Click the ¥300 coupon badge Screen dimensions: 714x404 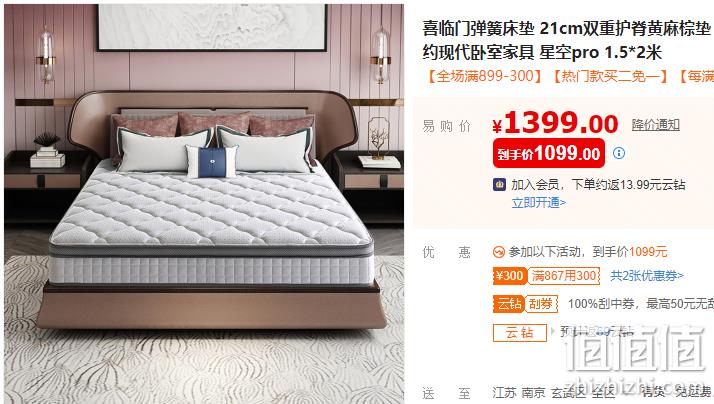[510, 276]
